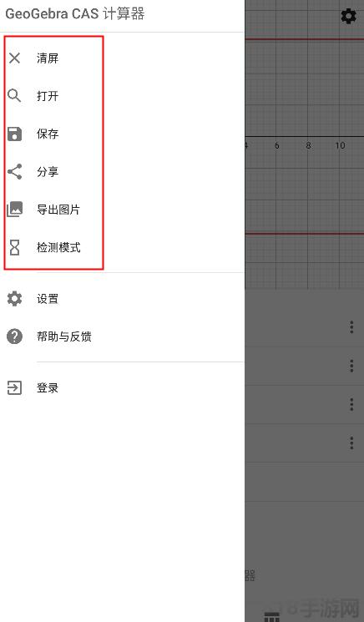Click the X icon beside 清屏
The image size is (364, 622).
(15, 58)
